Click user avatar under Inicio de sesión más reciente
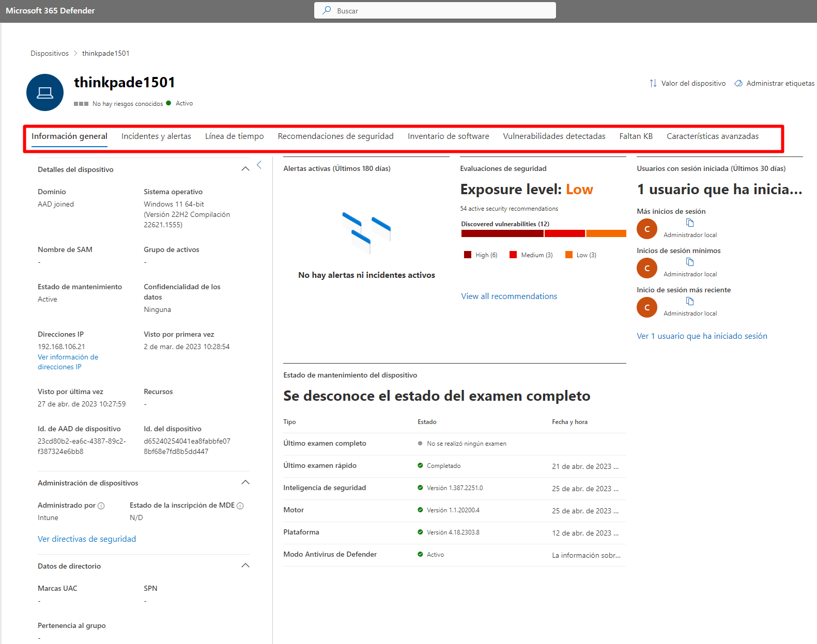Viewport: 817px width, 644px height. point(647,307)
